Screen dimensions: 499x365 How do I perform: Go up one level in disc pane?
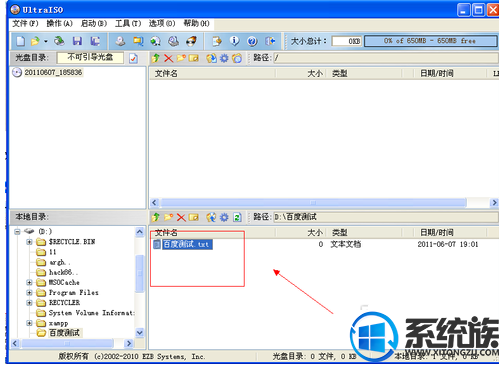coord(156,58)
